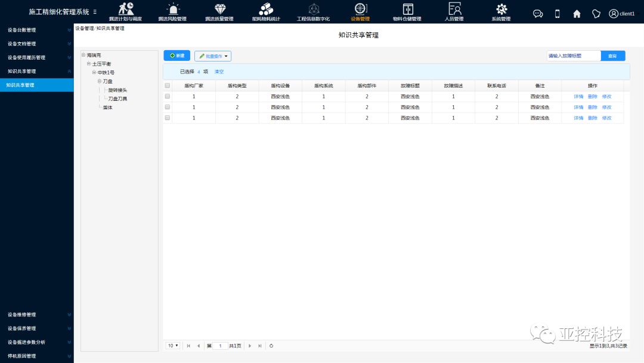Collapse the 知识共享管理 parent section
The image size is (644, 363).
tap(37, 71)
